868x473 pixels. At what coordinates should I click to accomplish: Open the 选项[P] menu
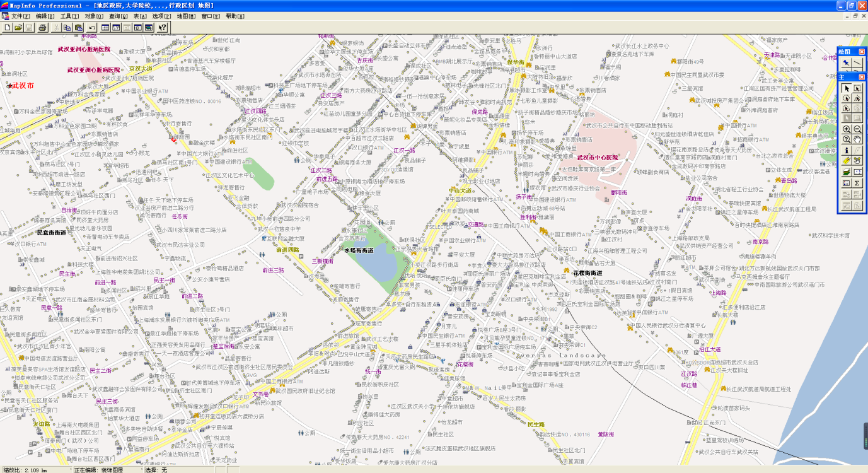click(161, 15)
